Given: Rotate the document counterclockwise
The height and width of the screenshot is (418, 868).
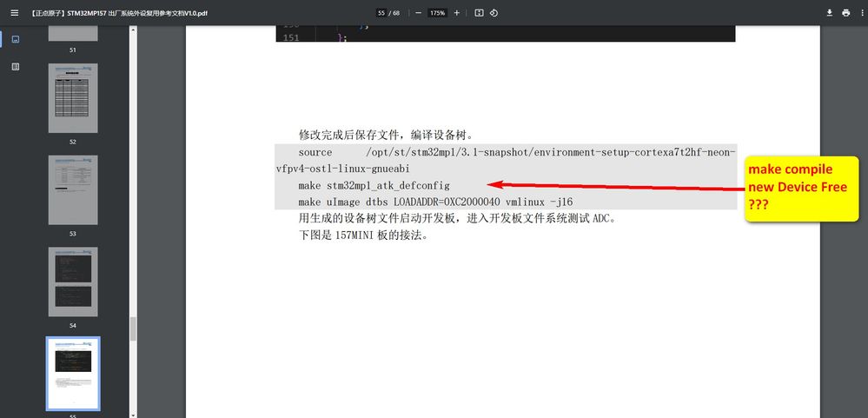Looking at the screenshot, I should click(x=494, y=13).
